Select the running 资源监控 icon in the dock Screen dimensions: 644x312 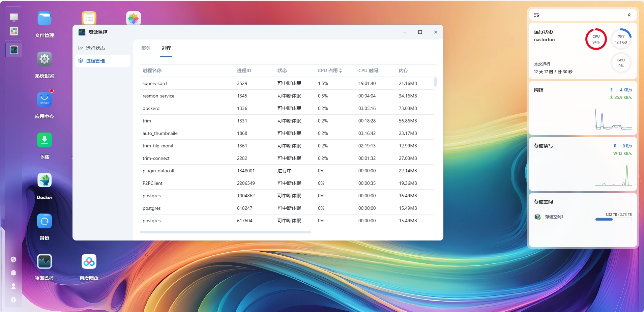click(14, 50)
